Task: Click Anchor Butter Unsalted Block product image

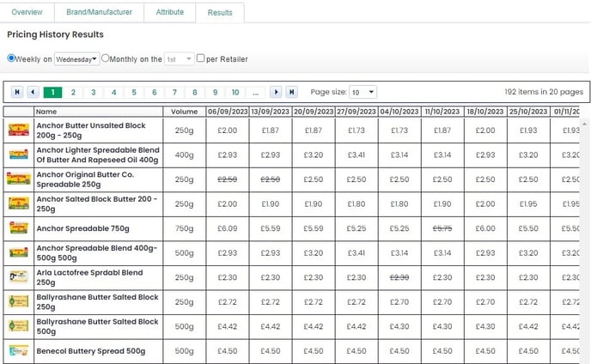Action: coord(19,130)
